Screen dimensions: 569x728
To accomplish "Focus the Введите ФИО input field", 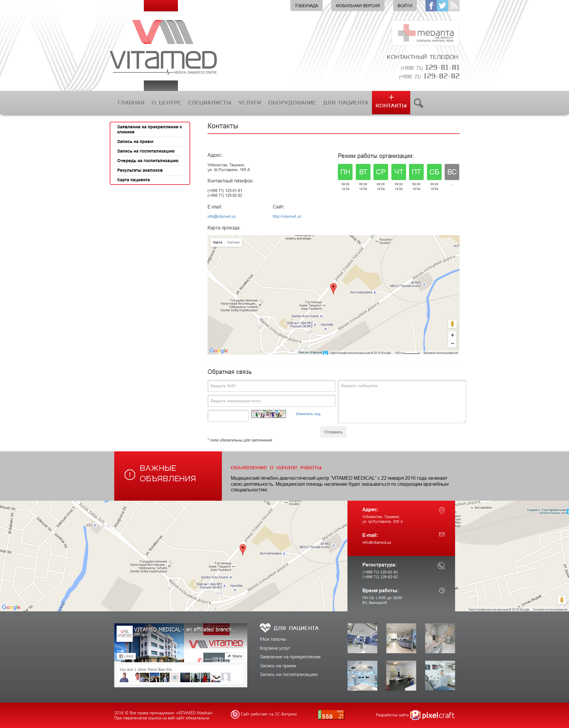I will (x=271, y=386).
